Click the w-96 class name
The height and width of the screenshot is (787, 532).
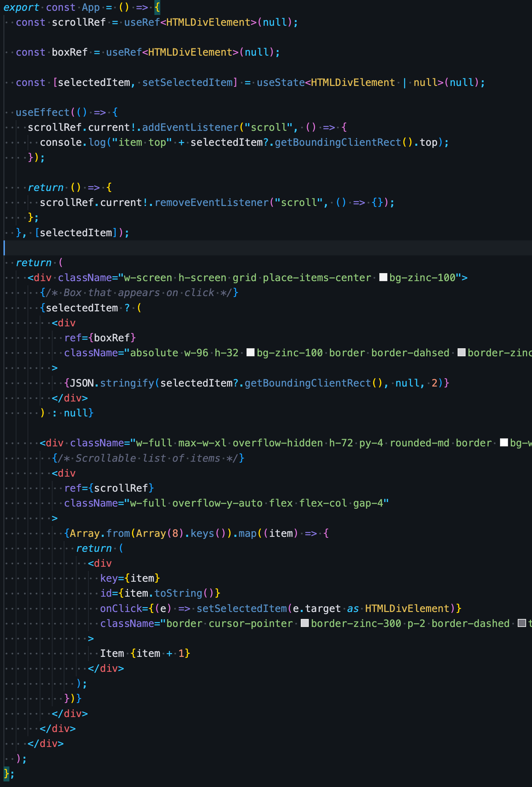[196, 353]
